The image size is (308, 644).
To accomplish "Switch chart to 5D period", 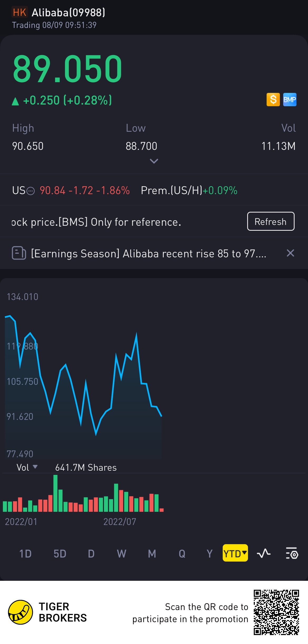I will (60, 554).
